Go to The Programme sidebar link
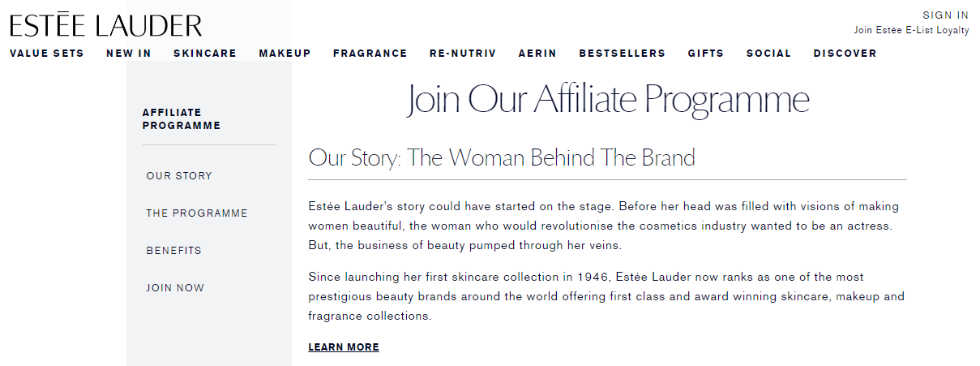The height and width of the screenshot is (366, 980). [197, 213]
